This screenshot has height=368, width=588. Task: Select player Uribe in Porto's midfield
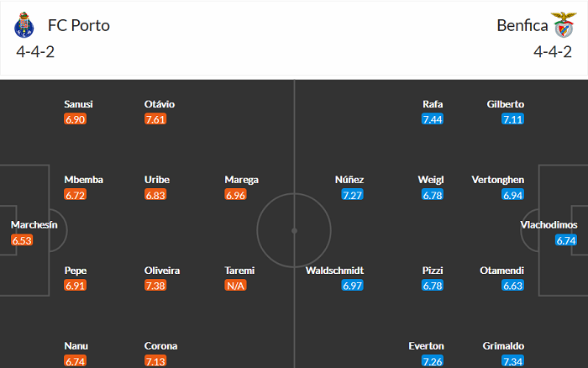(x=158, y=180)
